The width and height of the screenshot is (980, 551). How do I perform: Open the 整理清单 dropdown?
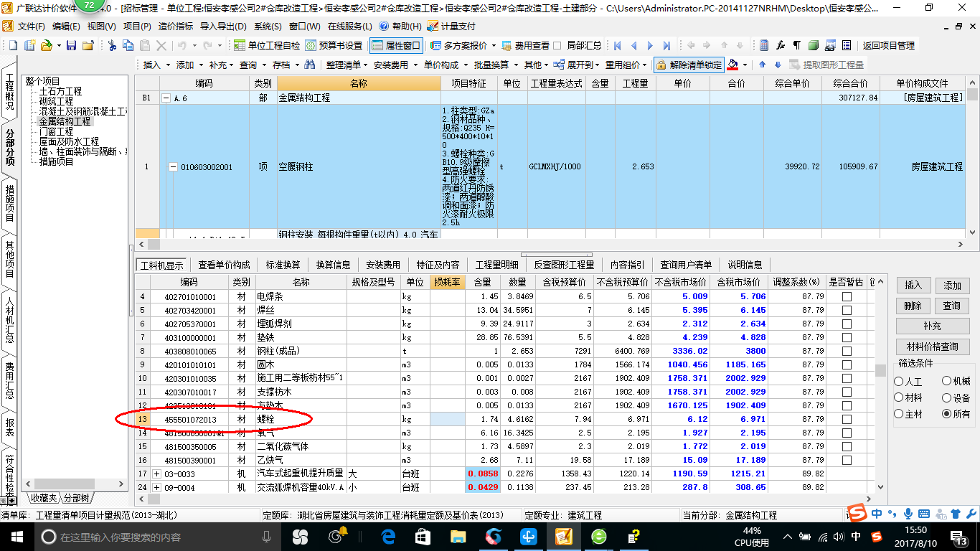point(347,65)
